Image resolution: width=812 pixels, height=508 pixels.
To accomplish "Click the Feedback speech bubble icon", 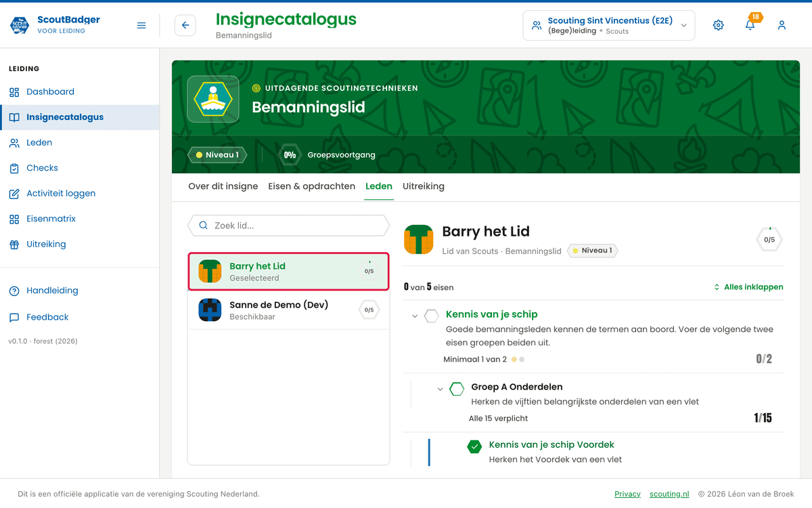I will 14,317.
